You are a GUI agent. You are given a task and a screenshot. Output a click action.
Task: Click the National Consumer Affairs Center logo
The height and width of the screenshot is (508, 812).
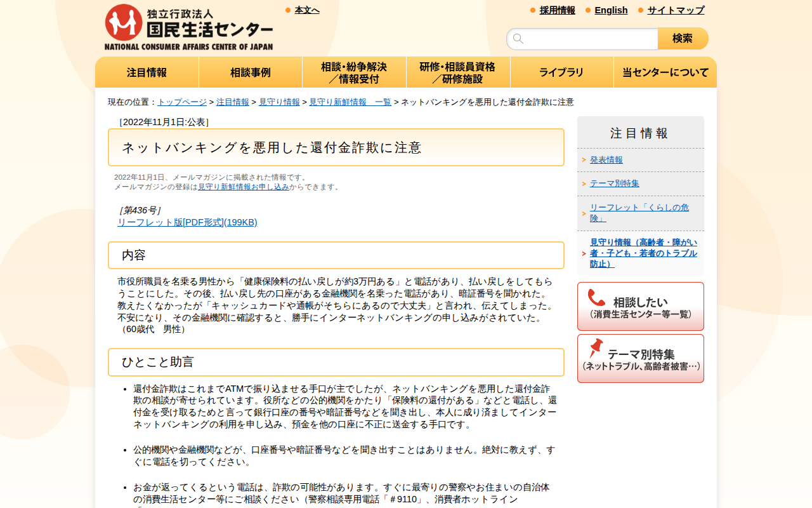click(187, 25)
